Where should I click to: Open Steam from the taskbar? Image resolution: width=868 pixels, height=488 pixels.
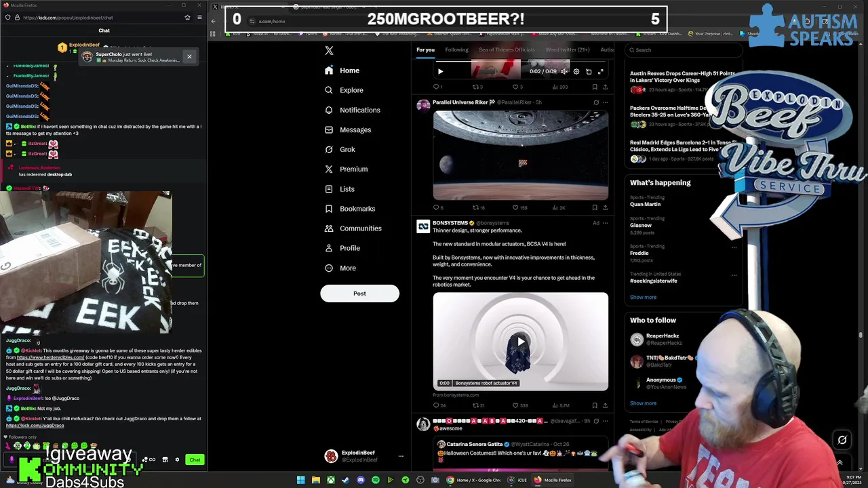click(345, 480)
